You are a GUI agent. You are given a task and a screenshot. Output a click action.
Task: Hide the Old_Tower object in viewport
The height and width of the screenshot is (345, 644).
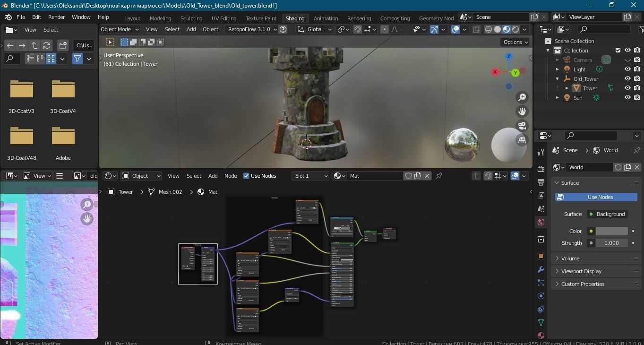pyautogui.click(x=627, y=78)
